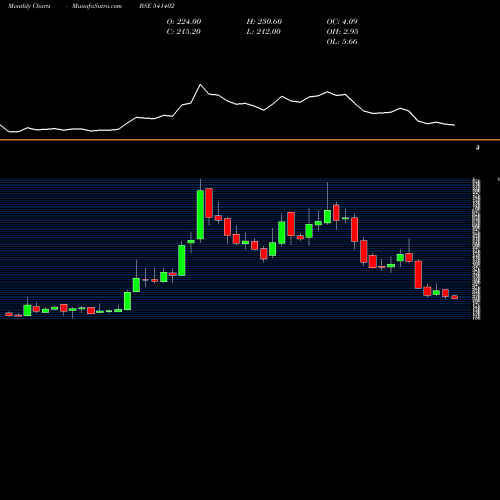Select the OL: 5.66 value
The height and width of the screenshot is (500, 500).
(342, 41)
